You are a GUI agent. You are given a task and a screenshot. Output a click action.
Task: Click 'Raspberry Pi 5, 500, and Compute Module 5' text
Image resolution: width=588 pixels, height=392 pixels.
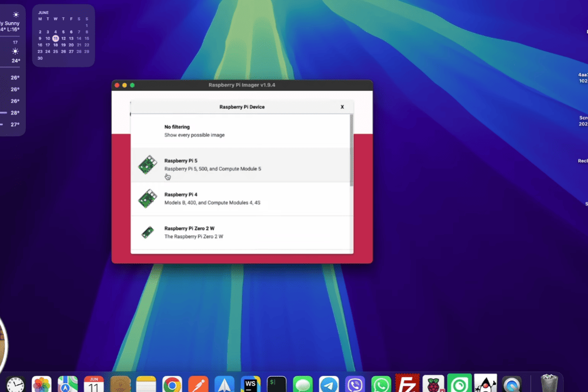click(212, 169)
